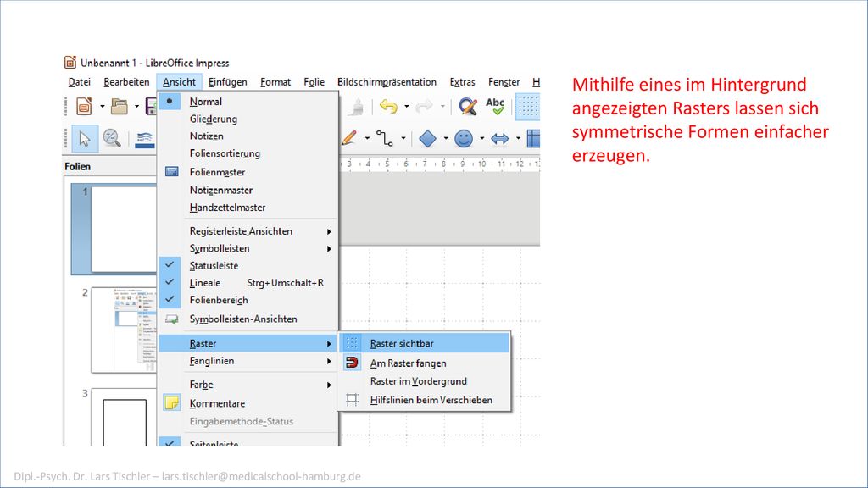This screenshot has height=488, width=868.
Task: Select the Connector tool icon
Action: 385,138
